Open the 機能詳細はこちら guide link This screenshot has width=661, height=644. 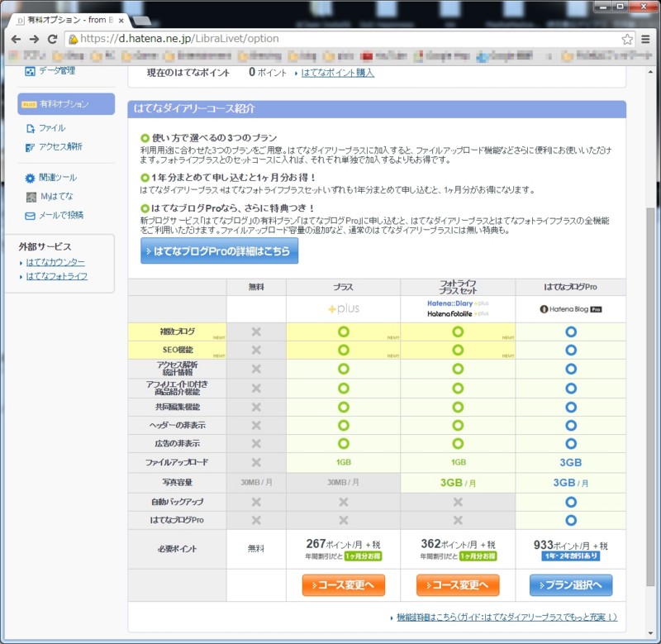click(x=506, y=617)
